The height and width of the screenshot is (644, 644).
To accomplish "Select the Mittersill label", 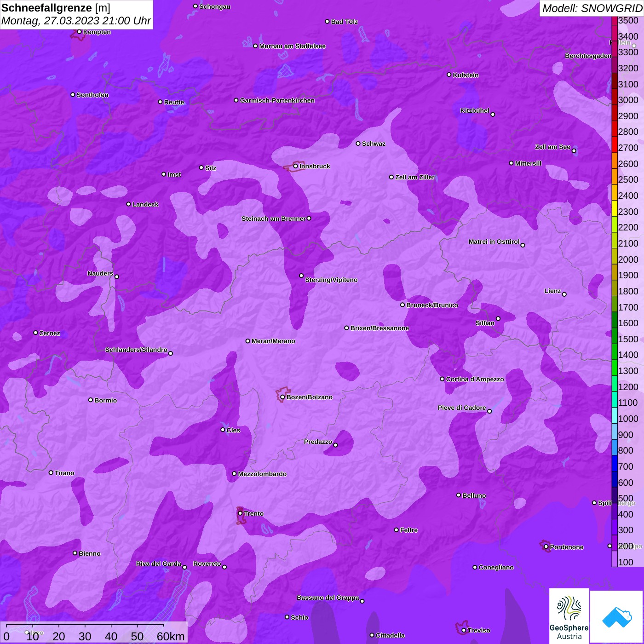I will click(x=528, y=163).
